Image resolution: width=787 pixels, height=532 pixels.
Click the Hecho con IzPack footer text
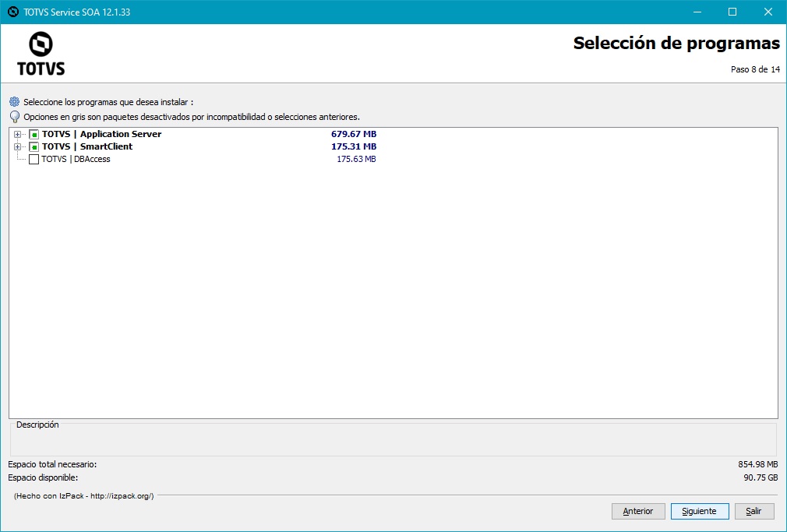(x=84, y=496)
